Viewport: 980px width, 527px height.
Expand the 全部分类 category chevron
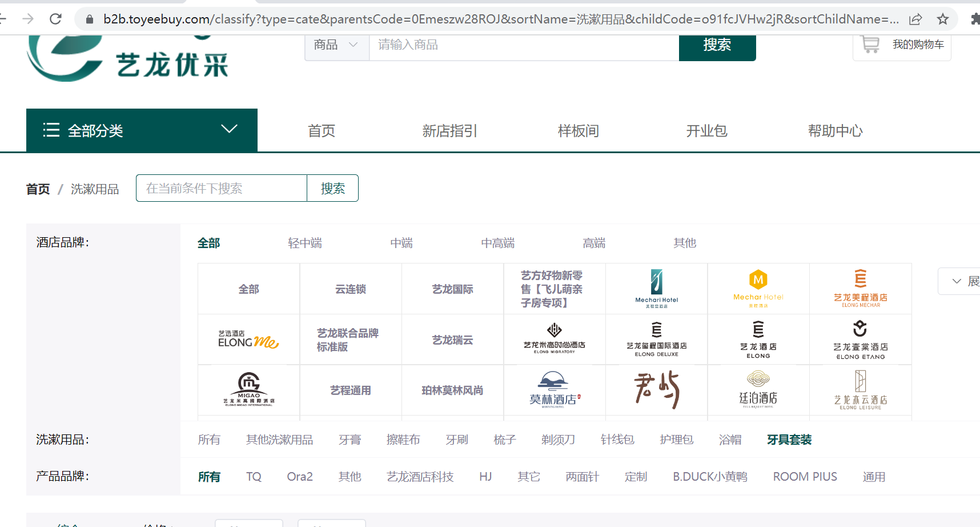click(x=229, y=129)
